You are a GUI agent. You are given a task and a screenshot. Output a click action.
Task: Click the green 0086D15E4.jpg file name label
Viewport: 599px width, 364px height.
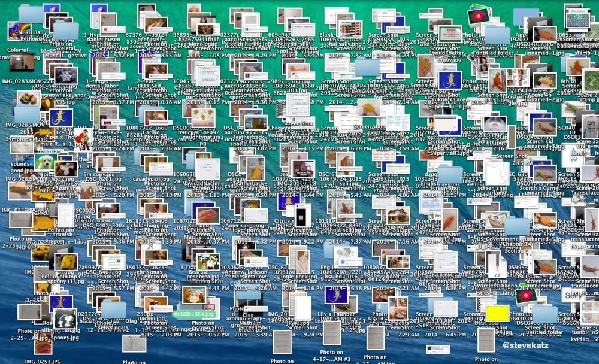pos(193,314)
